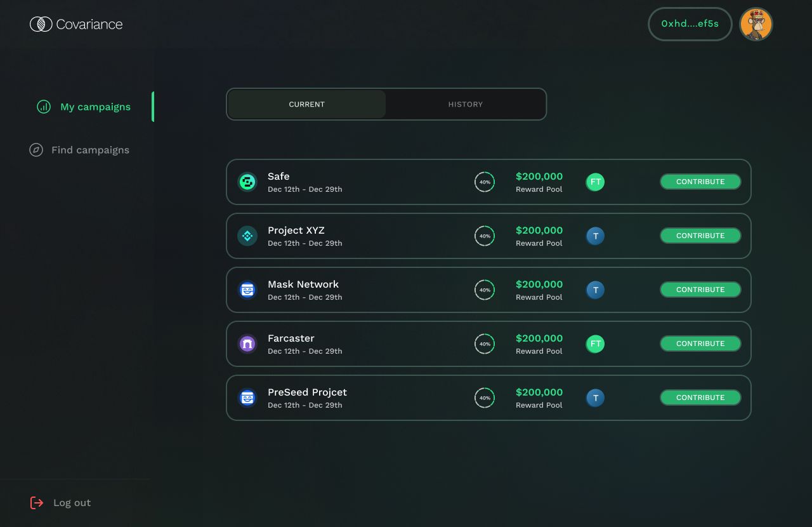
Task: Click the T badge in Project XYZ row
Action: [595, 236]
